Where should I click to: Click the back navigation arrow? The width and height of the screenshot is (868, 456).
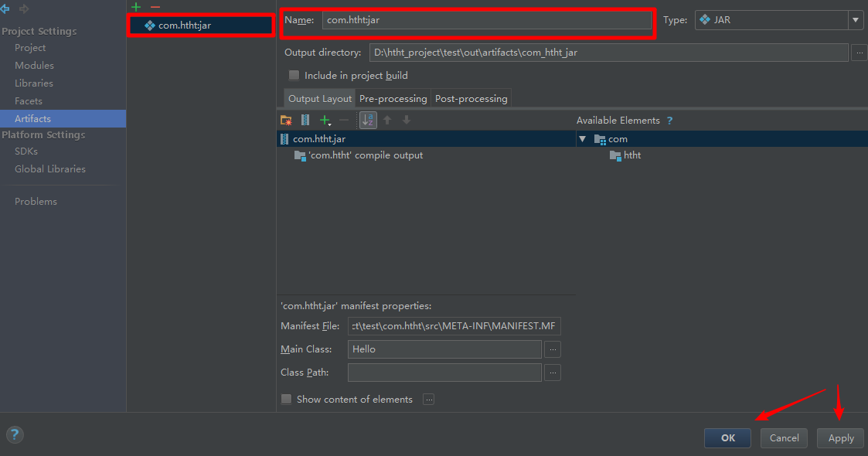coord(5,9)
